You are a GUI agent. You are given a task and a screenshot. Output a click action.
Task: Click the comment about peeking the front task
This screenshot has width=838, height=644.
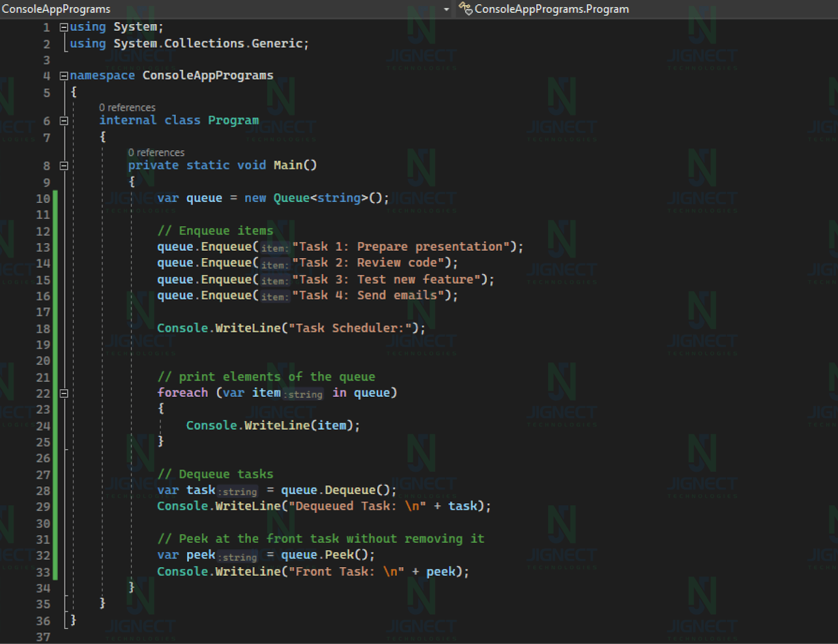pyautogui.click(x=321, y=539)
